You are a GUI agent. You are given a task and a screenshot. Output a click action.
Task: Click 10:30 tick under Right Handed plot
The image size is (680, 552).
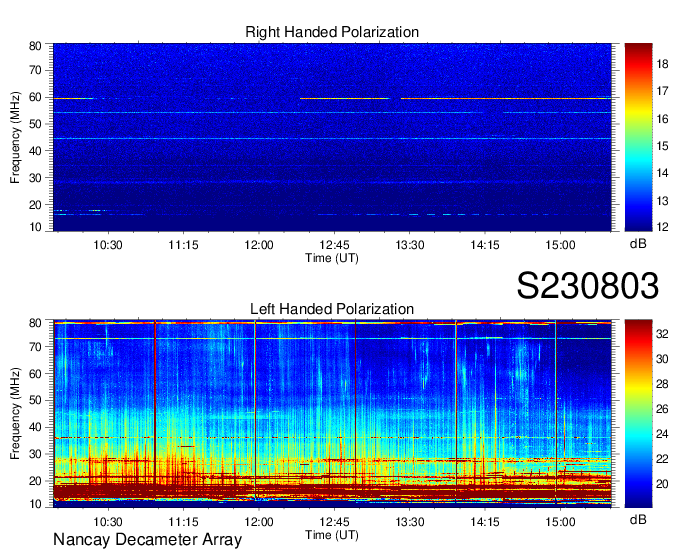click(x=108, y=245)
